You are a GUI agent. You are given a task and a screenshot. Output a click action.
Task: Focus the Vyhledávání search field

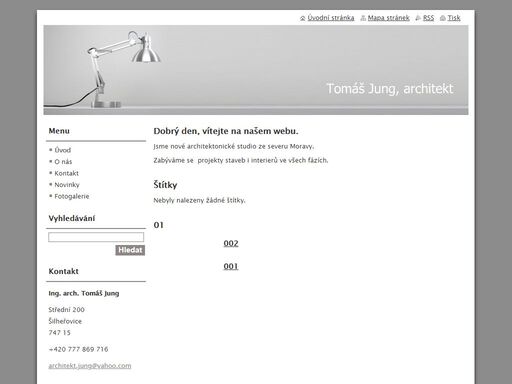pos(96,237)
